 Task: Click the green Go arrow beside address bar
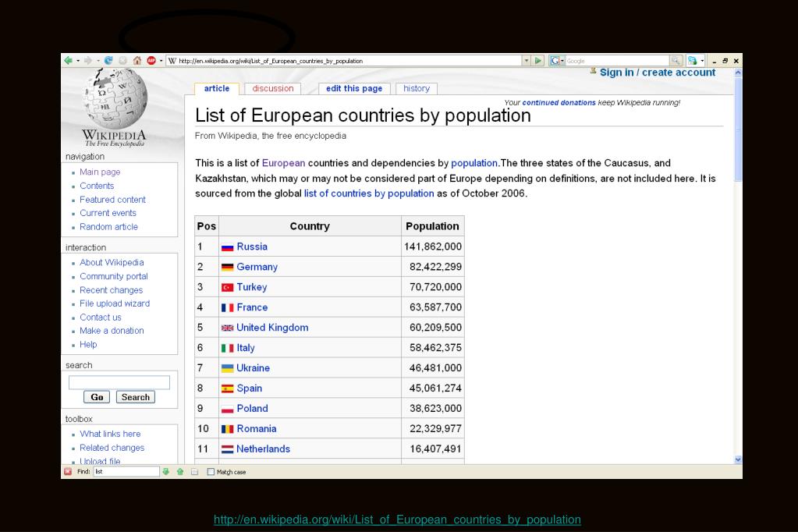pyautogui.click(x=538, y=61)
